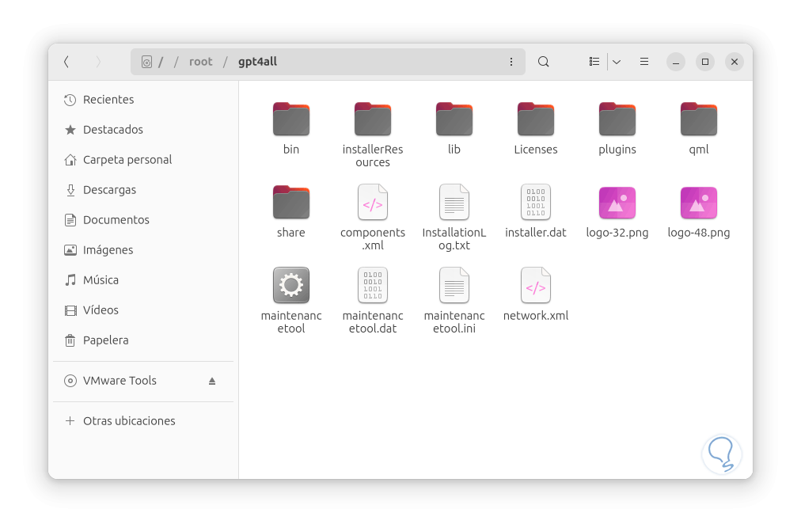The image size is (801, 532).
Task: Eject the VMware Tools disc
Action: point(212,382)
